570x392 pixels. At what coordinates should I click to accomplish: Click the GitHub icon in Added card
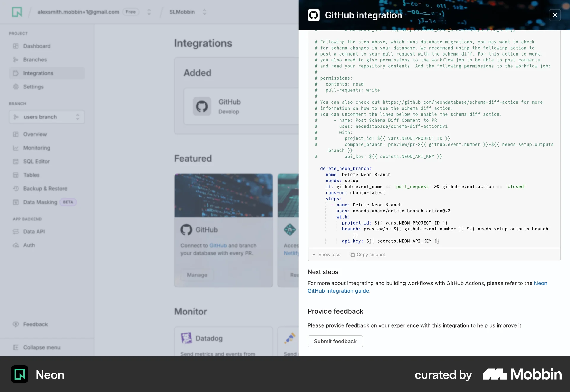click(202, 106)
